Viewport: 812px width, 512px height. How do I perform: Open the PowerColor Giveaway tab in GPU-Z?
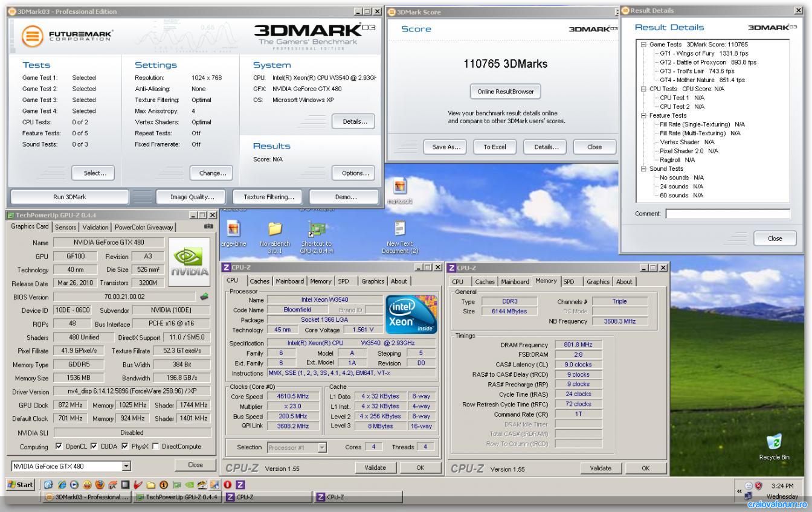[143, 227]
